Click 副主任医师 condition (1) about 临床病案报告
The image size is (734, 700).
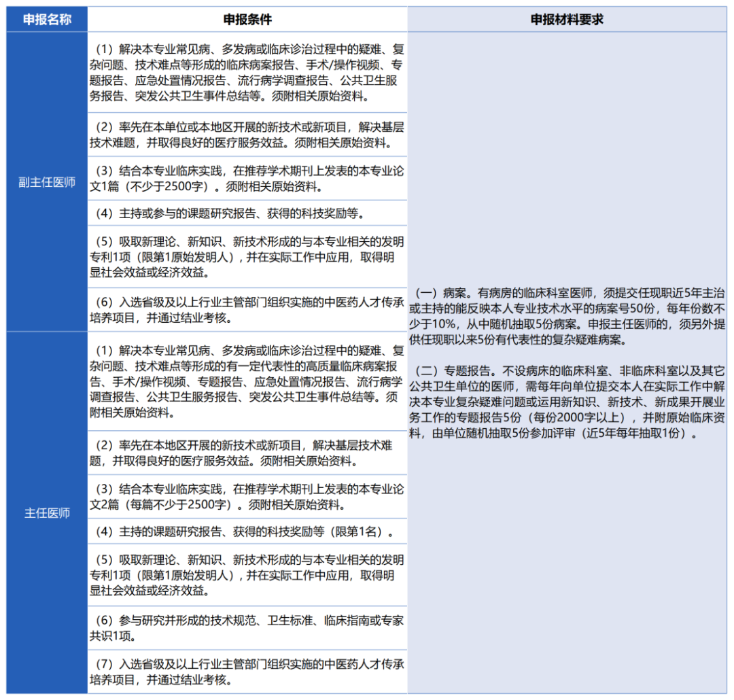tap(247, 73)
